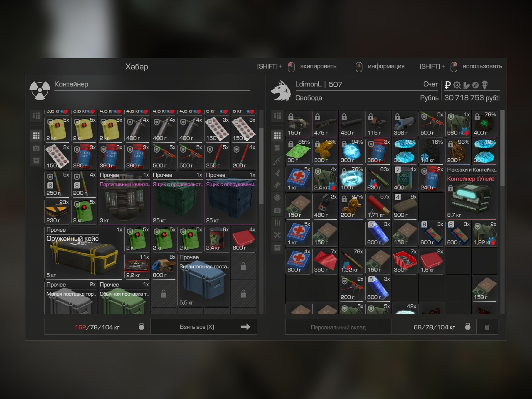This screenshot has width=532, height=399.
Task: Filter personal inventory by tools and wrench
Action: (x=277, y=235)
